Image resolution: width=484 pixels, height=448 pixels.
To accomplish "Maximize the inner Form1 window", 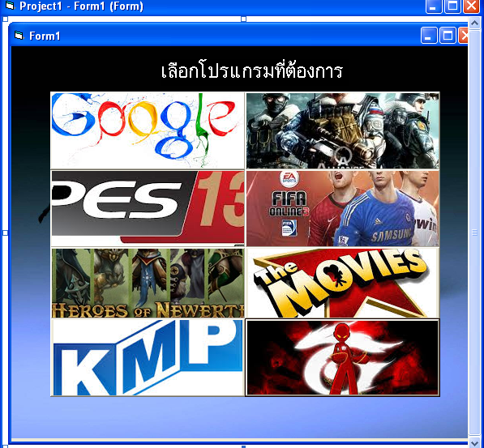I will pyautogui.click(x=448, y=35).
